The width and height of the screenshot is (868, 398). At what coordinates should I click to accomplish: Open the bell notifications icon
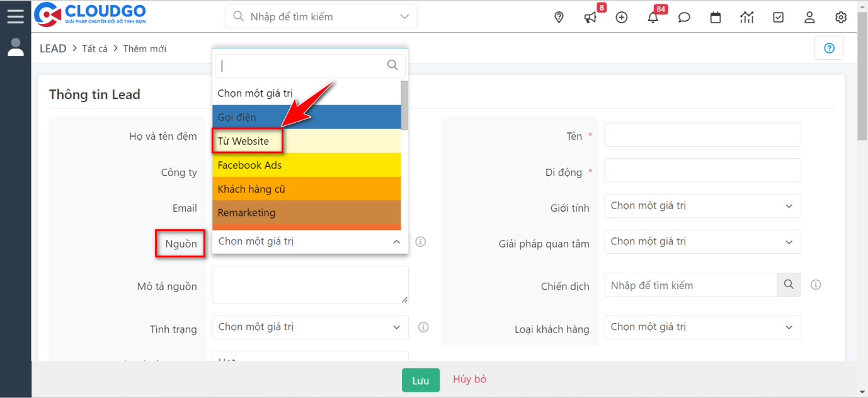[653, 18]
